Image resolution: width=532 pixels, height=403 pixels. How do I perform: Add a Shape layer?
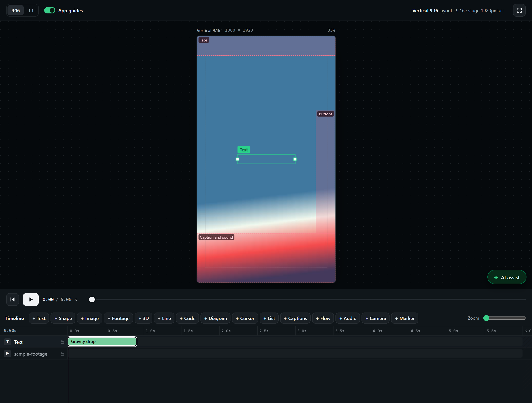[63, 318]
